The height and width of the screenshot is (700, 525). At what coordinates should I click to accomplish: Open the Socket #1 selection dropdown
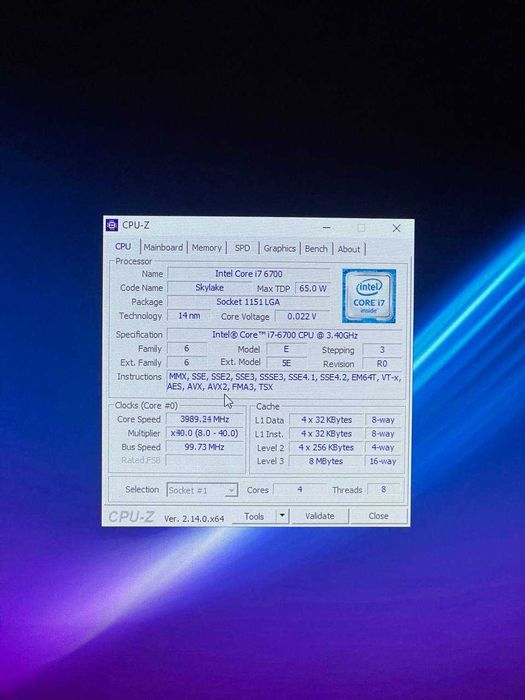coord(202,490)
